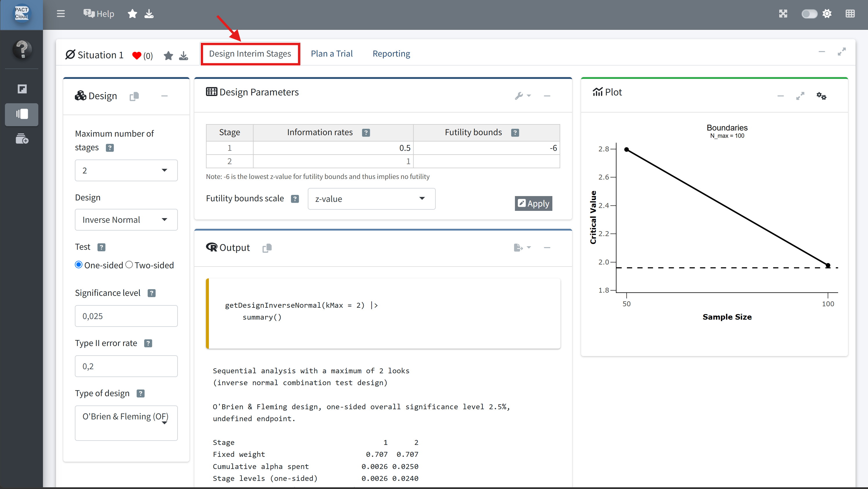The image size is (868, 489).
Task: Open wrench tools dropdown in Design Parameters
Action: 522,96
